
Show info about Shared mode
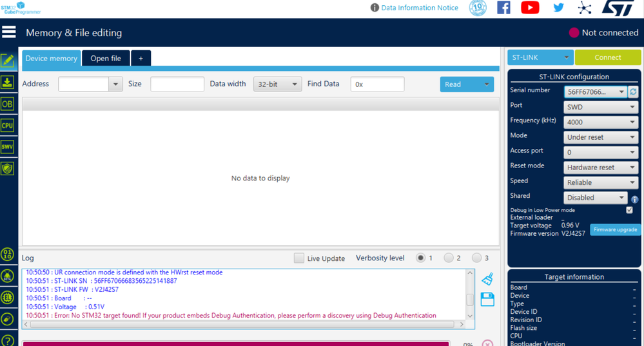point(634,200)
